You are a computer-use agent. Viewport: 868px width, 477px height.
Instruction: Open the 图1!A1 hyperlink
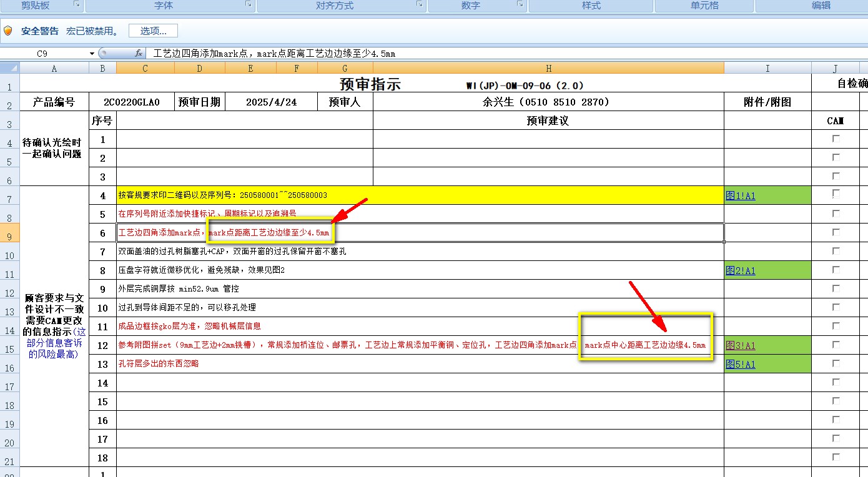click(741, 195)
